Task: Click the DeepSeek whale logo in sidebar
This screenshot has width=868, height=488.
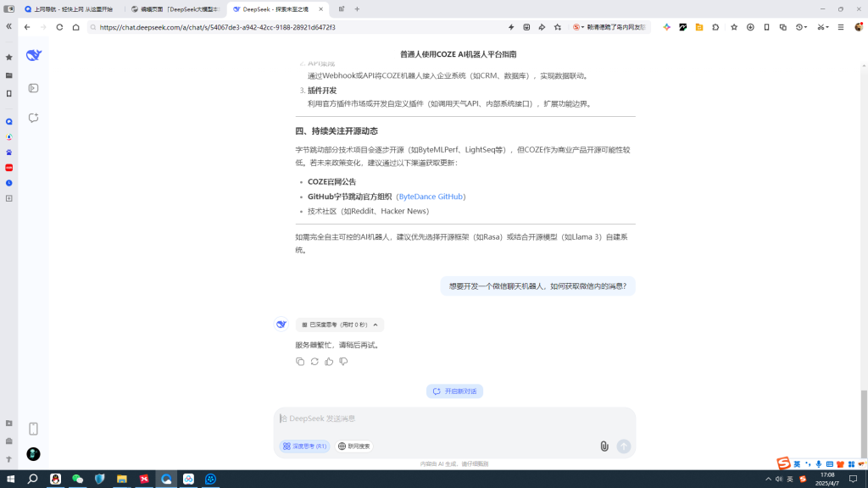Action: (x=34, y=55)
